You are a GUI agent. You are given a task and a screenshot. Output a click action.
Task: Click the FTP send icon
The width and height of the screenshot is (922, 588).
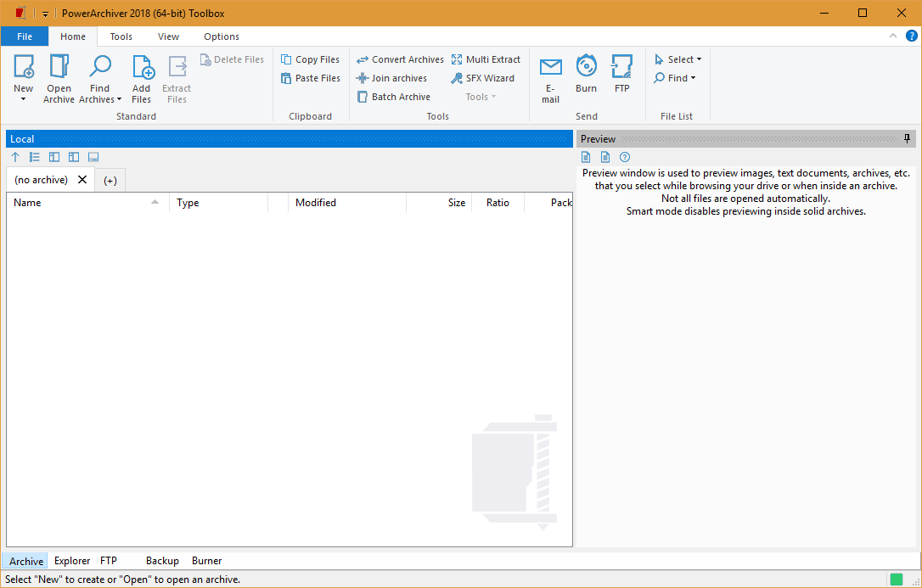point(622,66)
